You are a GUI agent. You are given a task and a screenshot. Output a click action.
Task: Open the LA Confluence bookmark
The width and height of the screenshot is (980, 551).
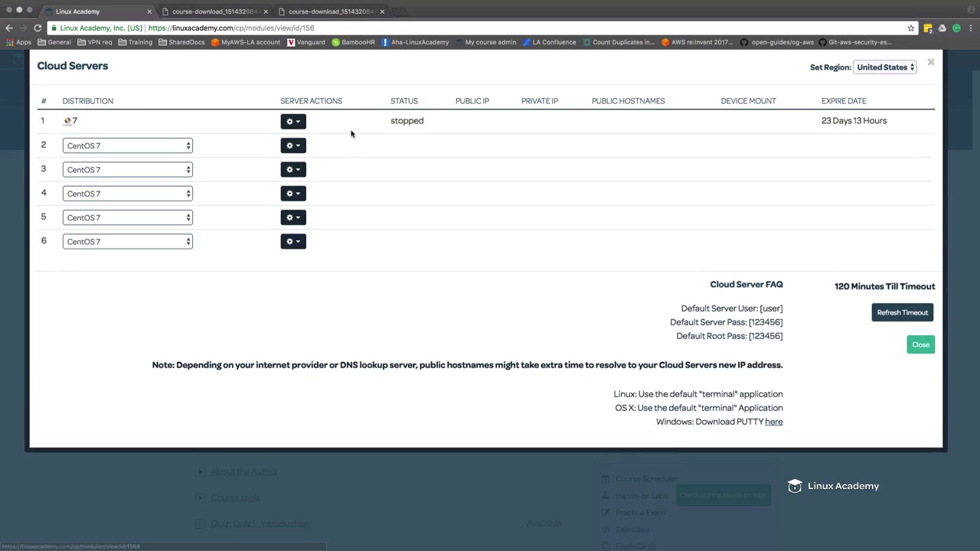pos(549,42)
